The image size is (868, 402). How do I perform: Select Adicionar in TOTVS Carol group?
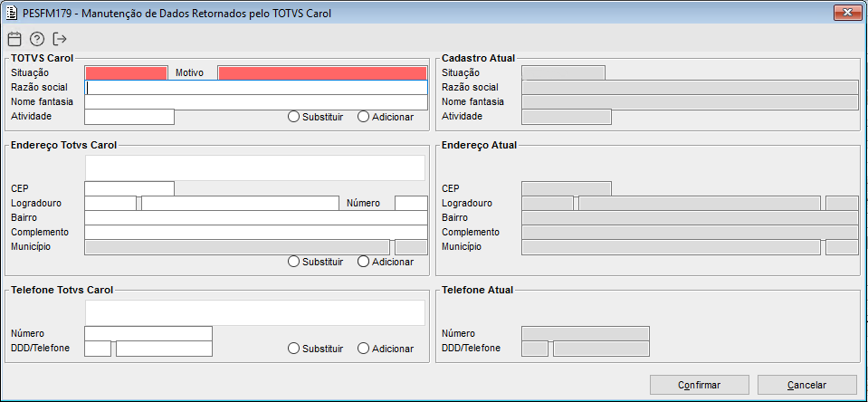point(386,117)
